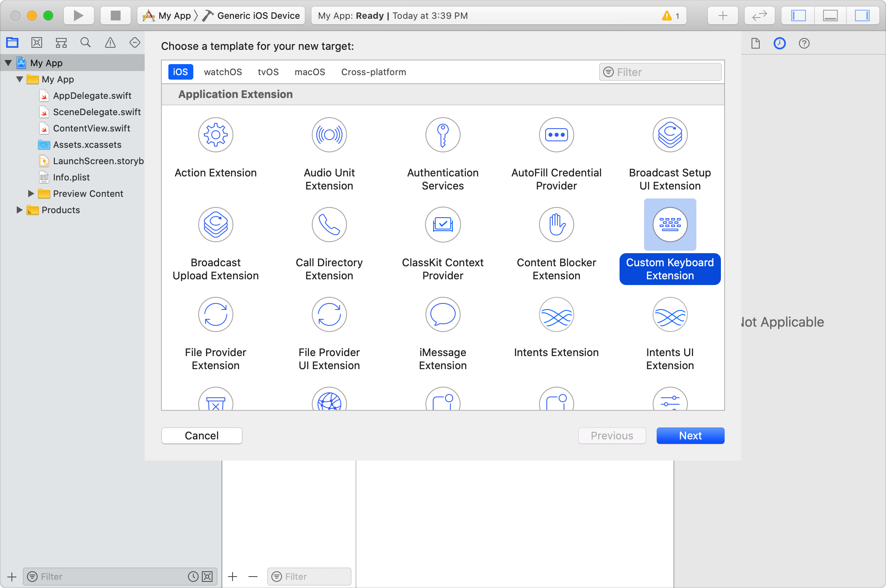Toggle the navigator panel visibility
886x588 pixels.
pyautogui.click(x=798, y=16)
